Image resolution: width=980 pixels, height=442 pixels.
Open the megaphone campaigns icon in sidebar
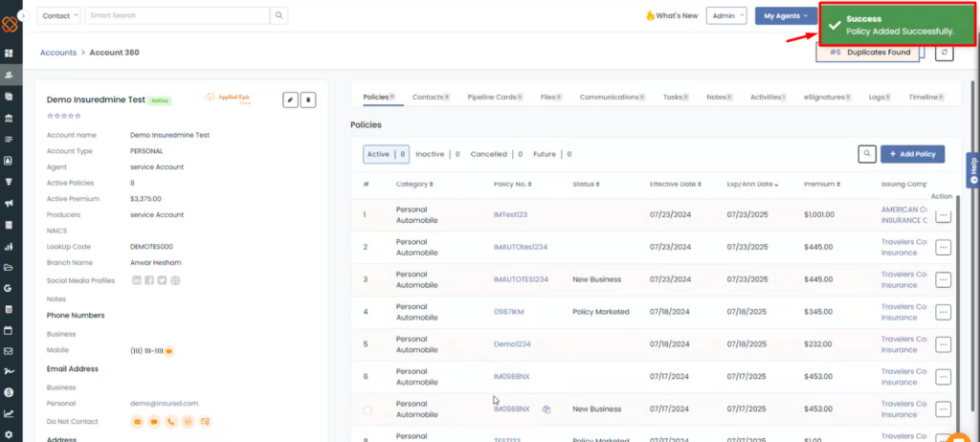point(9,203)
